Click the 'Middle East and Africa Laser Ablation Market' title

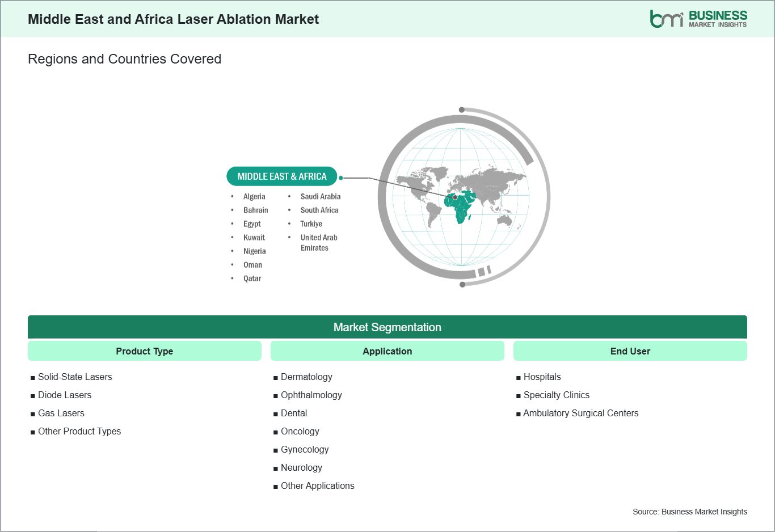coord(173,19)
